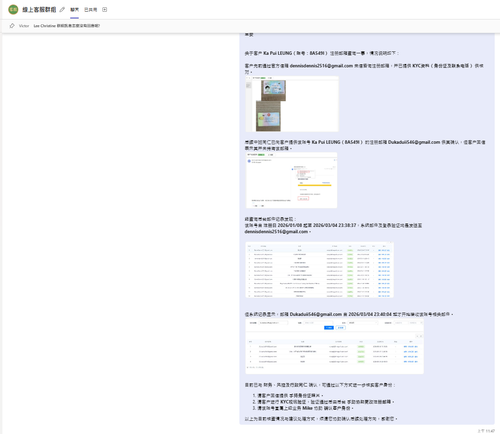500x434 pixels.
Task: Click the line mentioning 2026/03/04 23:38:37
Action: pyautogui.click(x=333, y=225)
